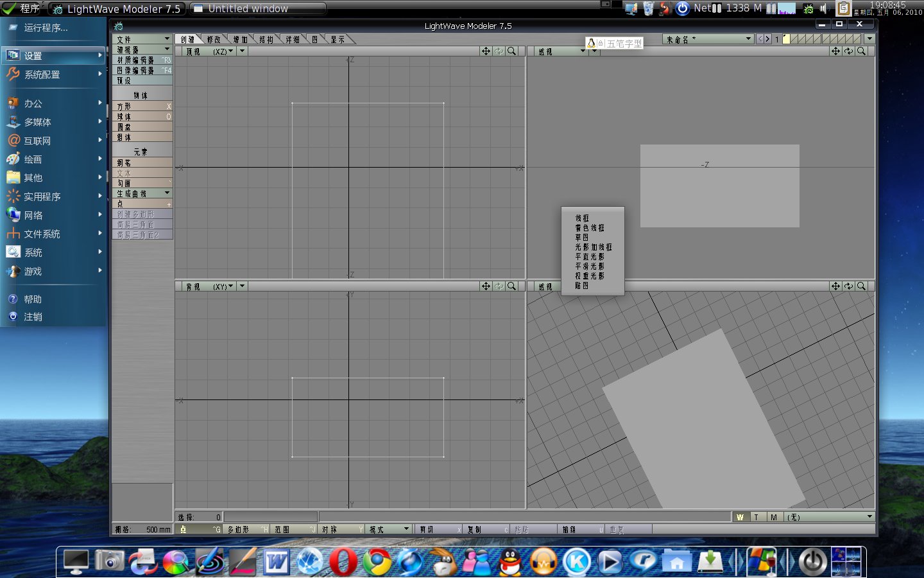Expand the 生成曲线 dropdown
The width and height of the screenshot is (924, 578).
142,193
